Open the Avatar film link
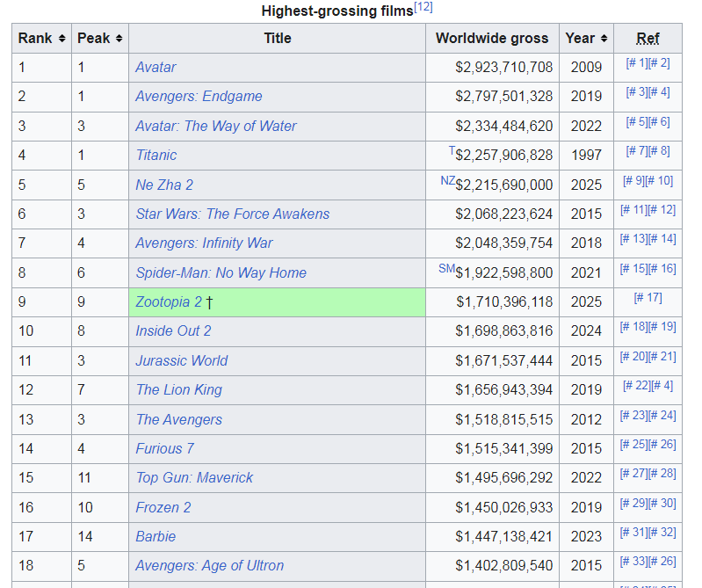Image resolution: width=702 pixels, height=588 pixels. (156, 67)
